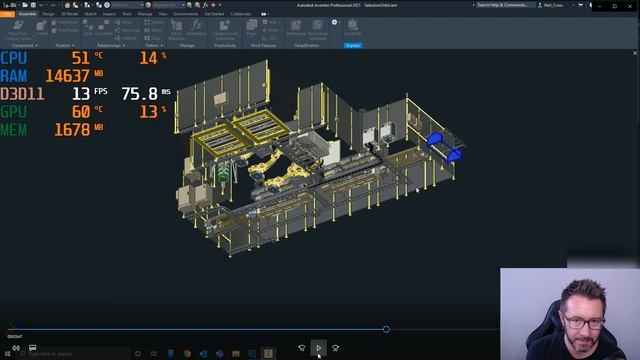Click the Open folder icon in quick access toolbar
Viewport: 640px width, 360px height.
pyautogui.click(x=25, y=5)
